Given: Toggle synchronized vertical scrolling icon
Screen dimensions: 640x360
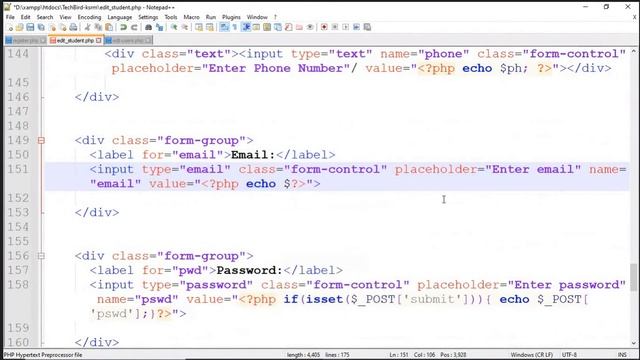Looking at the screenshot, I should click(x=199, y=27).
